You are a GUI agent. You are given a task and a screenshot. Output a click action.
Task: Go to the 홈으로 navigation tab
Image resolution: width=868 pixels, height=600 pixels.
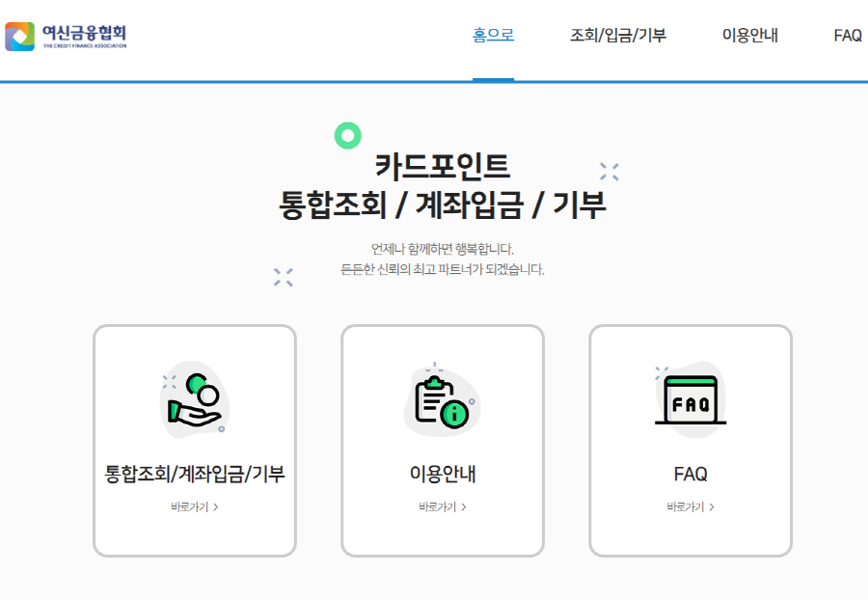(493, 36)
